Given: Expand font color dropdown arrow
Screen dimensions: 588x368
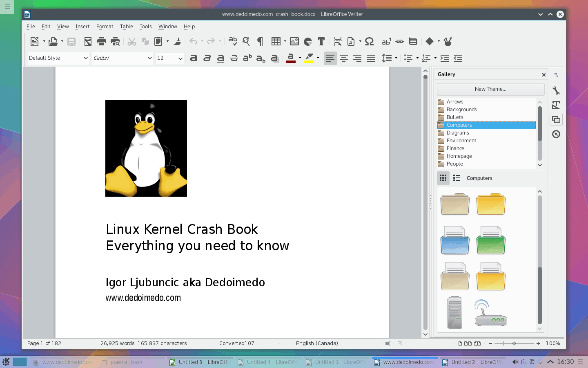Looking at the screenshot, I should pyautogui.click(x=300, y=58).
